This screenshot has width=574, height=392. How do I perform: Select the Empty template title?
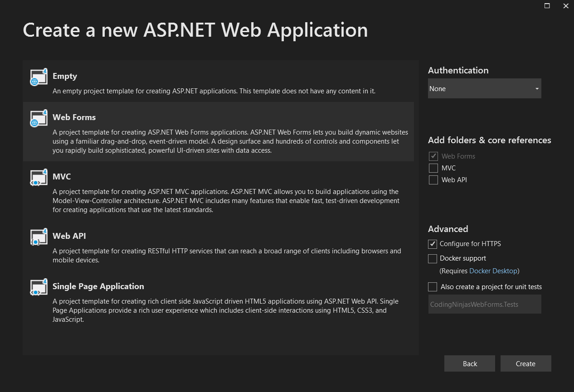tap(65, 76)
